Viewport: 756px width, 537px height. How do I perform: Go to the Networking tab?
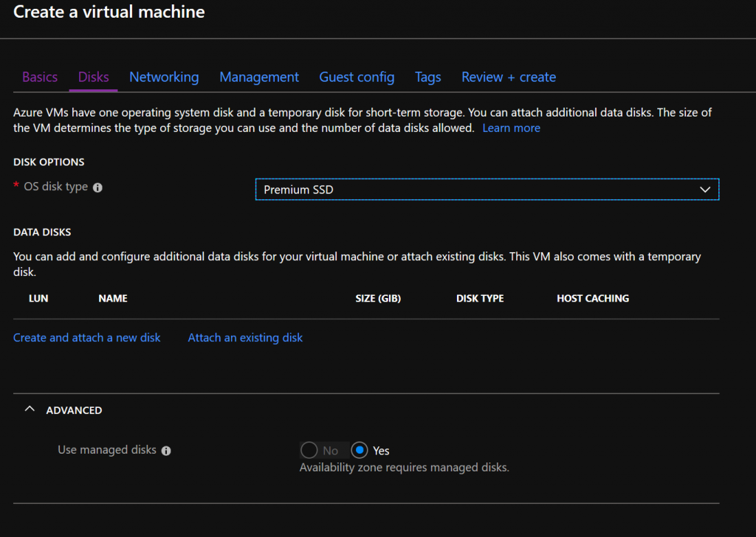pos(164,77)
